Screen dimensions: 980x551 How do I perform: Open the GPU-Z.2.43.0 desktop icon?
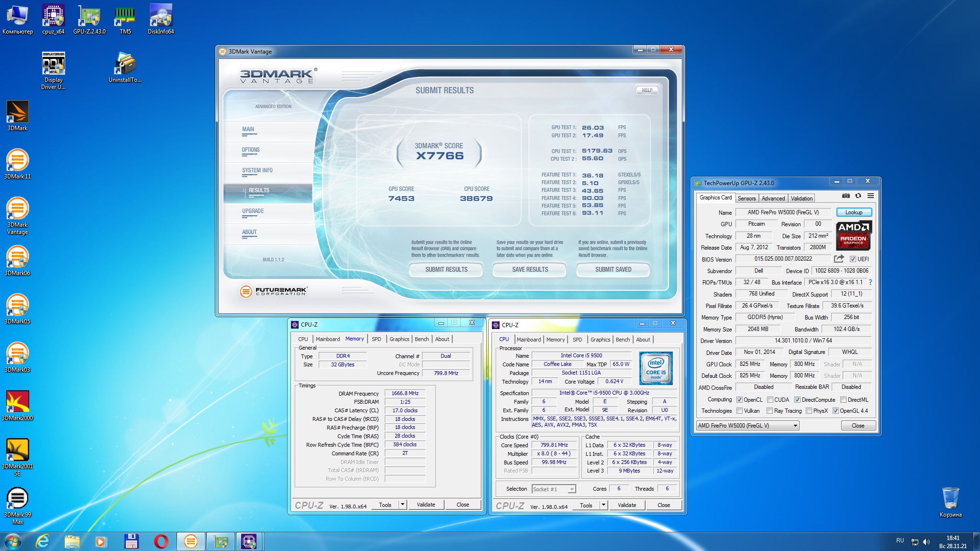(89, 19)
